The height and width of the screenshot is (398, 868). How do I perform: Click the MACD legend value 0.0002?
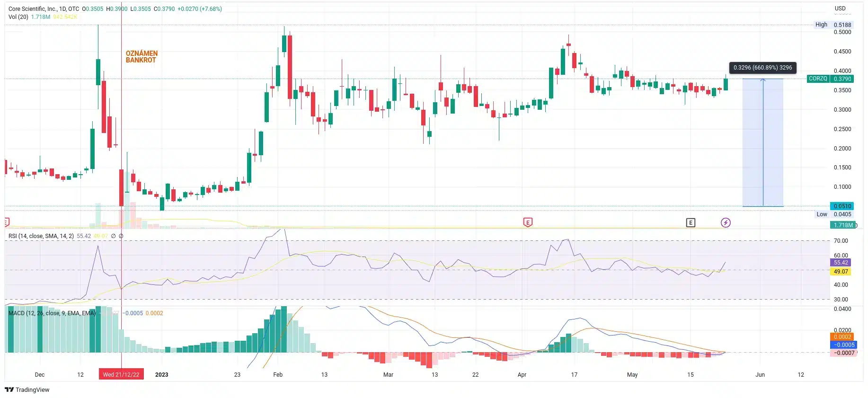tap(154, 313)
